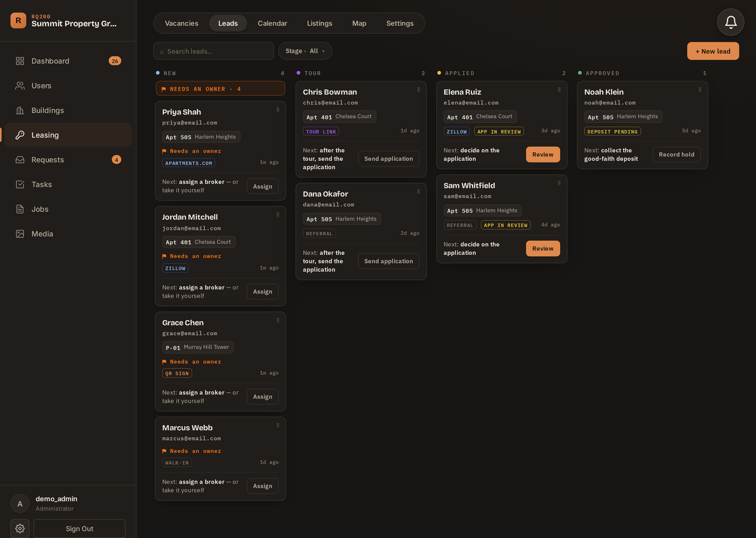This screenshot has height=538, width=756.
Task: Click the search magnifier icon
Action: (162, 51)
